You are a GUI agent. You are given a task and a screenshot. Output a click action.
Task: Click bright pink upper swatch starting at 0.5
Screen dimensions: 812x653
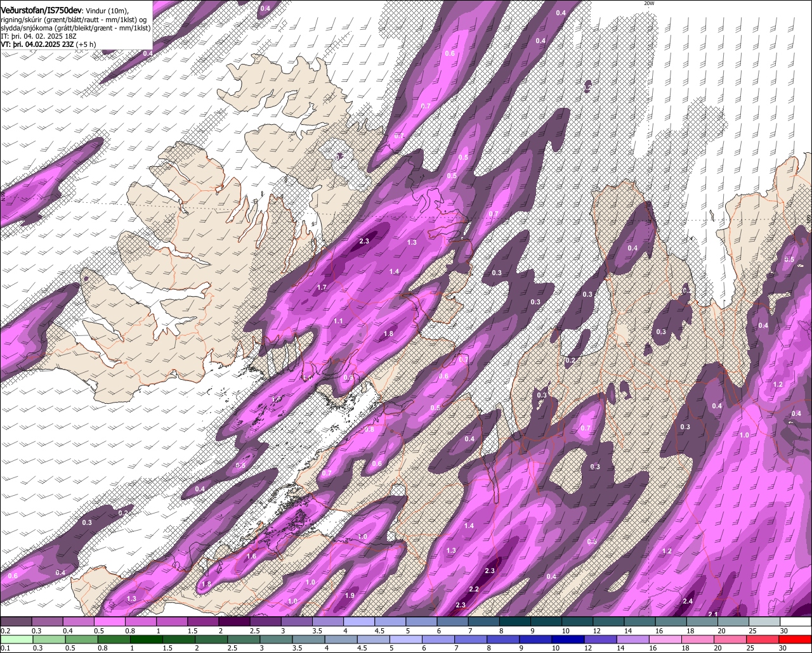tap(109, 621)
